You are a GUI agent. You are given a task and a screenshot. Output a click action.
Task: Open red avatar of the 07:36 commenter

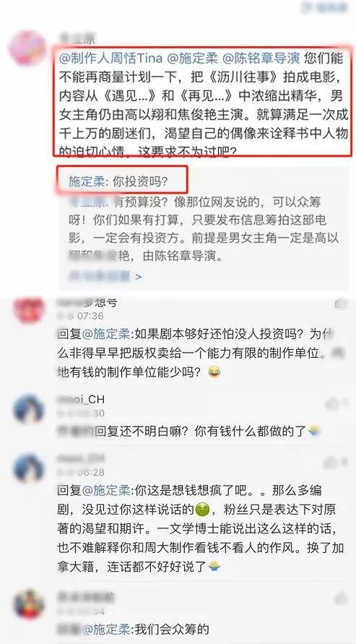coord(29,309)
